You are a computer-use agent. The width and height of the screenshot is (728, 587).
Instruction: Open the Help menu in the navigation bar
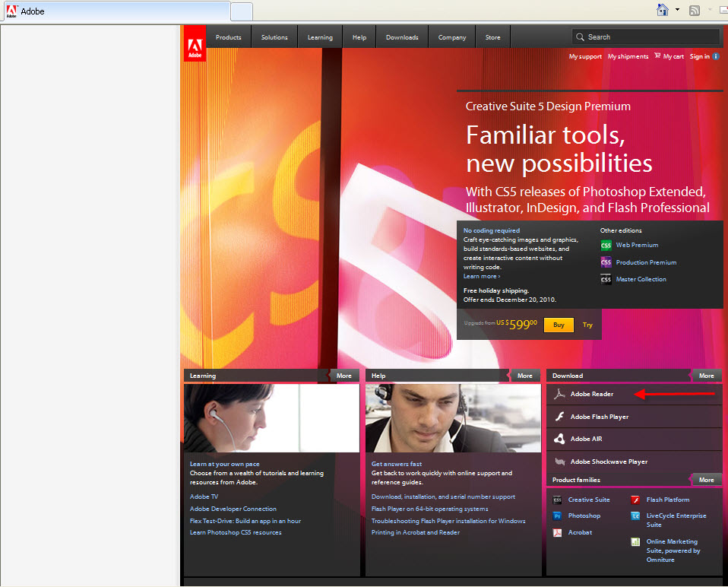point(359,37)
